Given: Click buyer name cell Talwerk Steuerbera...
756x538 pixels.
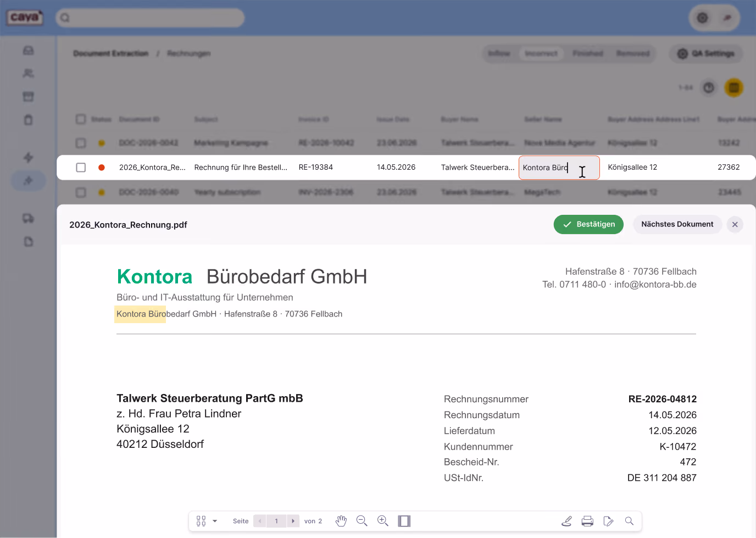Looking at the screenshot, I should [x=477, y=167].
